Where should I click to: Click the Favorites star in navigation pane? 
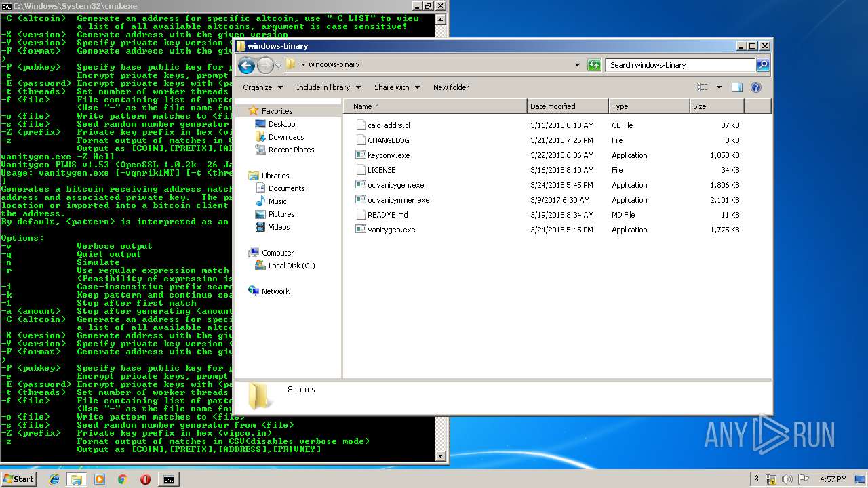(x=254, y=110)
